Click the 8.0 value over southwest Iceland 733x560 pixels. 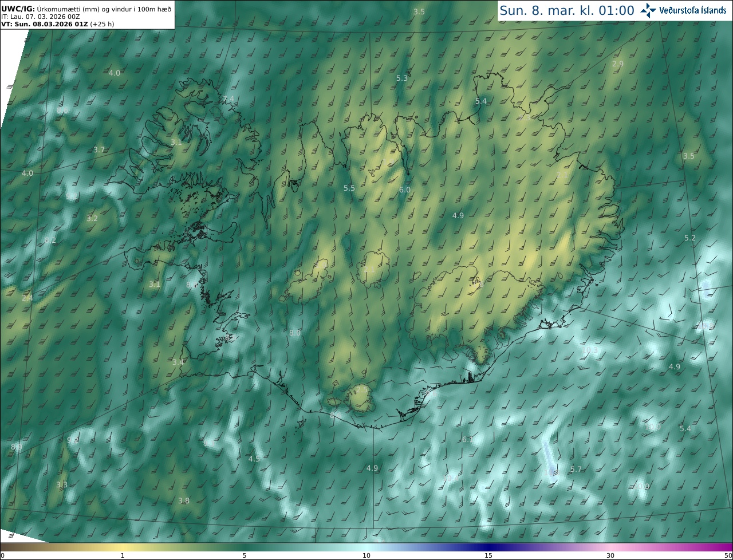[x=295, y=333]
